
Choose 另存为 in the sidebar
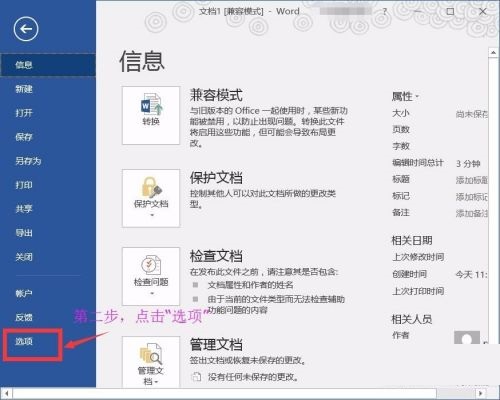[48, 161]
